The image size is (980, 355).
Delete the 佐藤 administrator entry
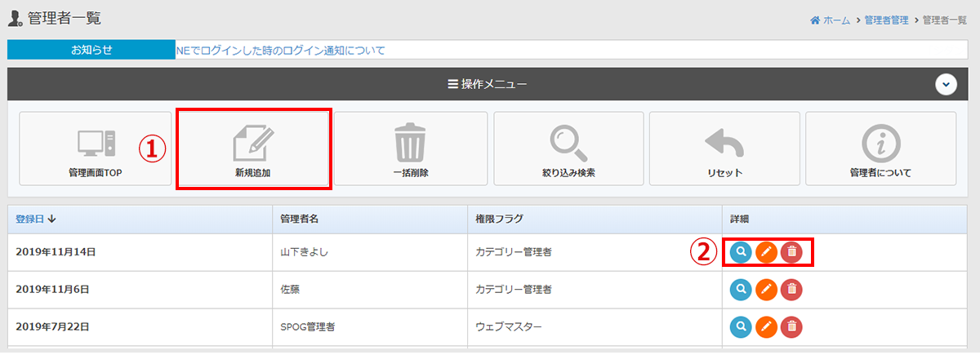point(791,289)
